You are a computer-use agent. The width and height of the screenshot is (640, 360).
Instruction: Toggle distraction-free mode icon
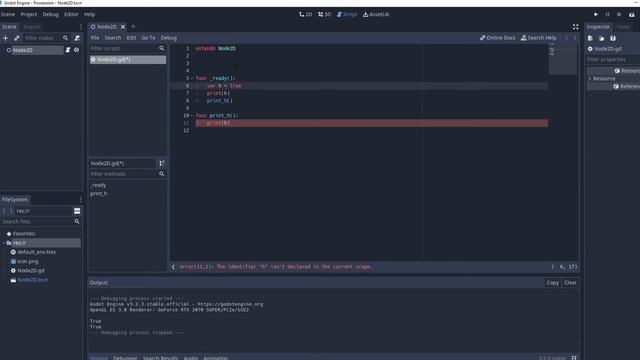(x=576, y=27)
